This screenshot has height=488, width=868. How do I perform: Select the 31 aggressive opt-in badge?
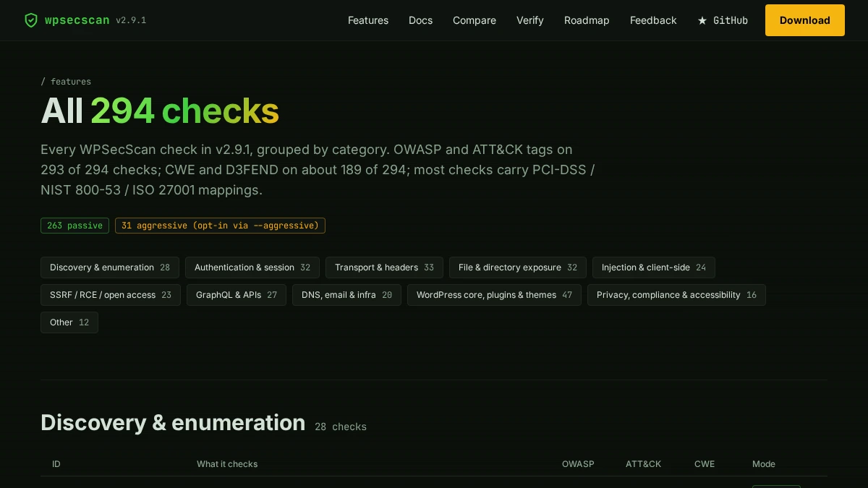coord(220,226)
